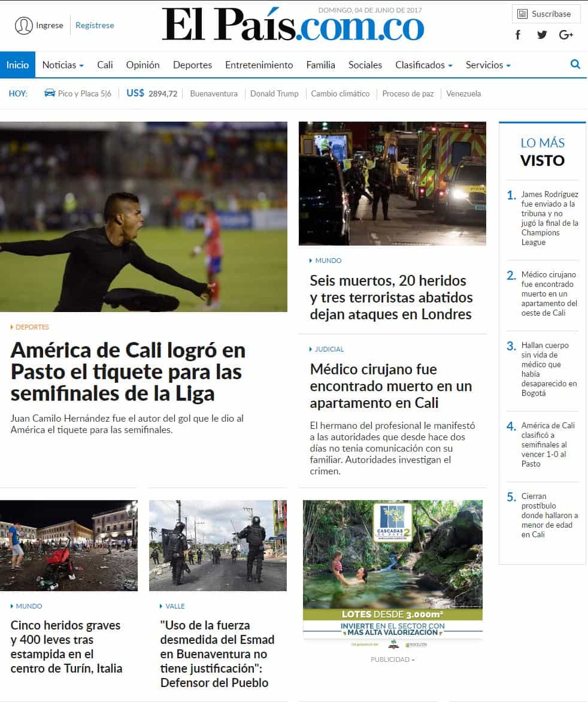Open the Cali menu item
The height and width of the screenshot is (702, 588).
pos(105,65)
